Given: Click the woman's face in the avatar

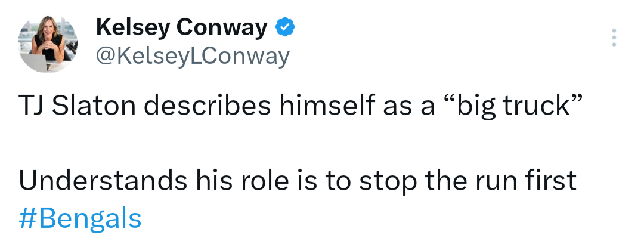Looking at the screenshot, I should click(49, 27).
